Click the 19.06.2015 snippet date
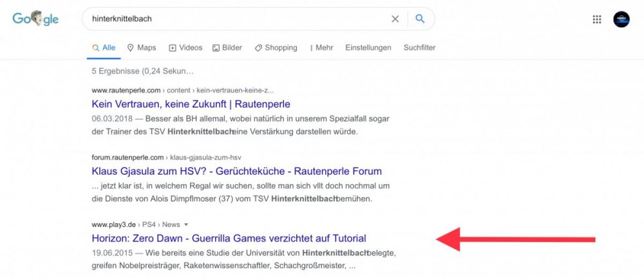The image size is (644, 278). [112, 252]
